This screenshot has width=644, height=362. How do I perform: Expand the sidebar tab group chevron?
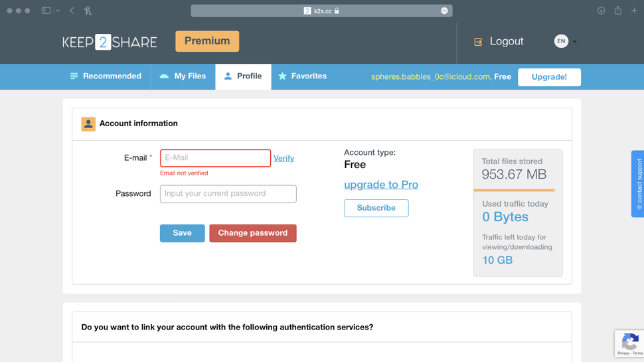tap(58, 11)
